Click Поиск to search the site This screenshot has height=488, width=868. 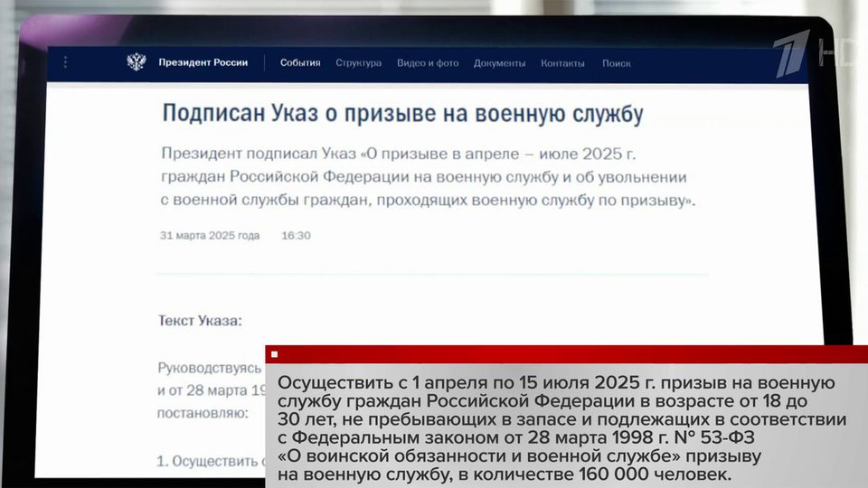click(616, 63)
